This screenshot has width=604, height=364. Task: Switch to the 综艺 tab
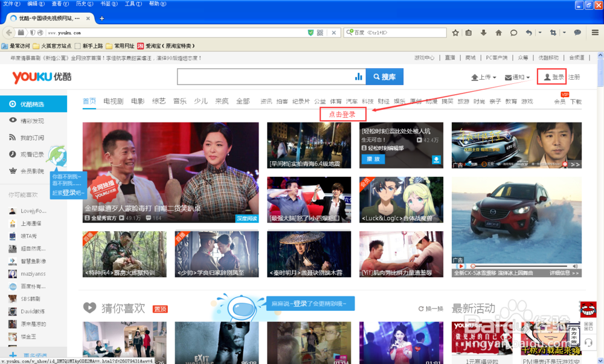[x=159, y=101]
